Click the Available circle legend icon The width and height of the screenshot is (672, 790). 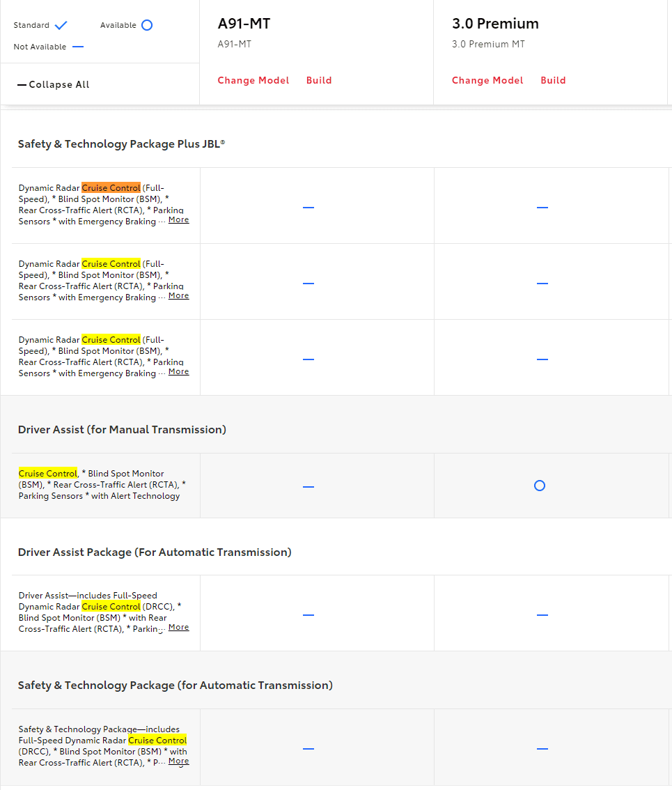coord(147,25)
